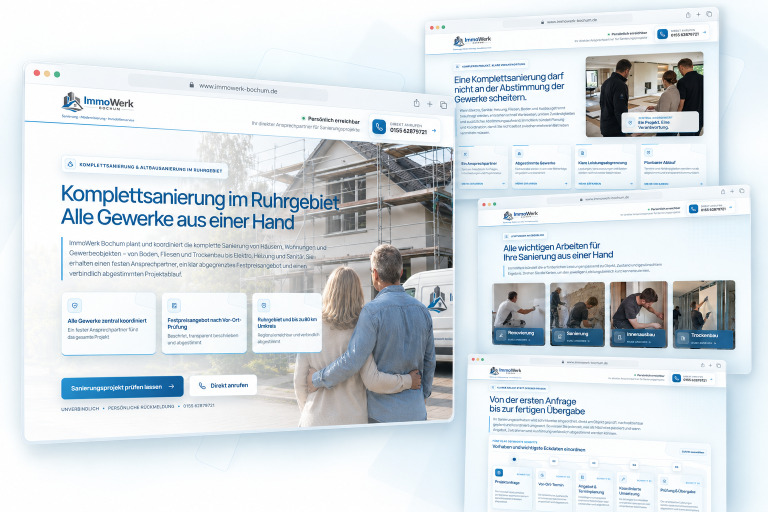Open the Trockenbau service image card

704,315
